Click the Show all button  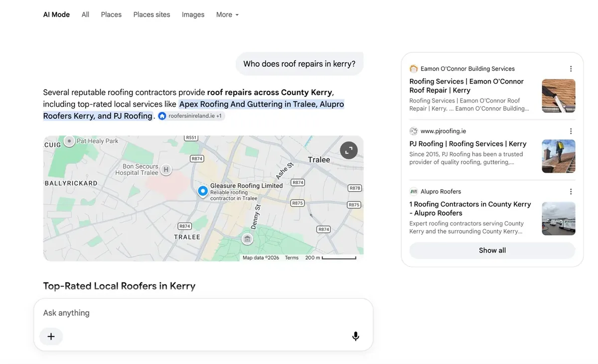point(492,250)
